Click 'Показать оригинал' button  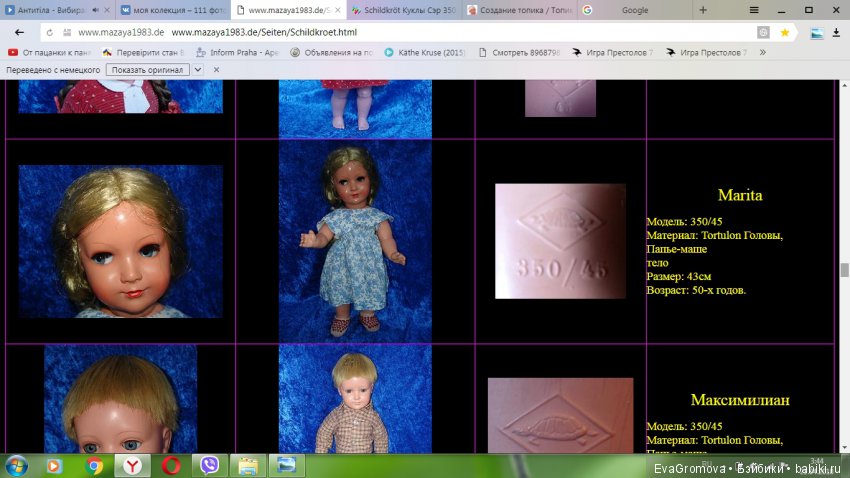coord(148,70)
